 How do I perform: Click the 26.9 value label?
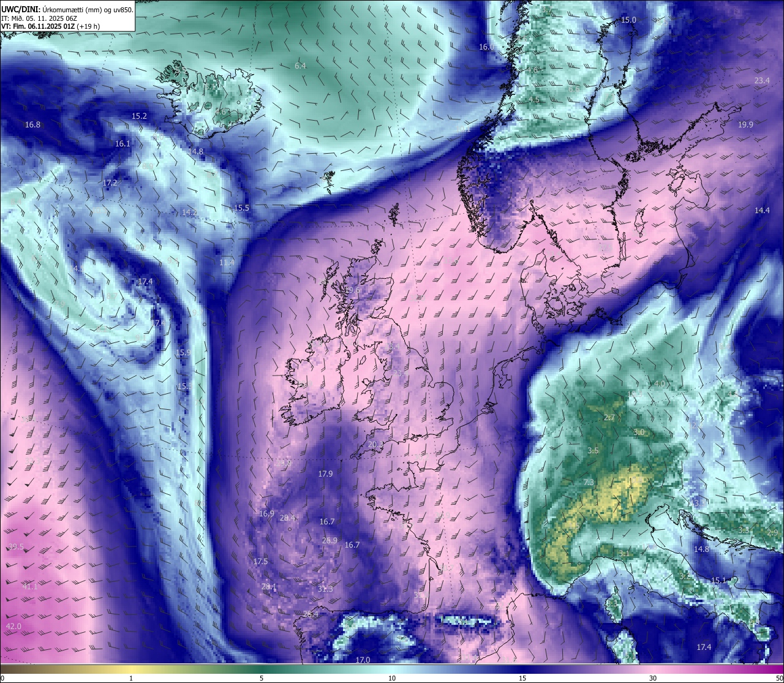click(330, 541)
